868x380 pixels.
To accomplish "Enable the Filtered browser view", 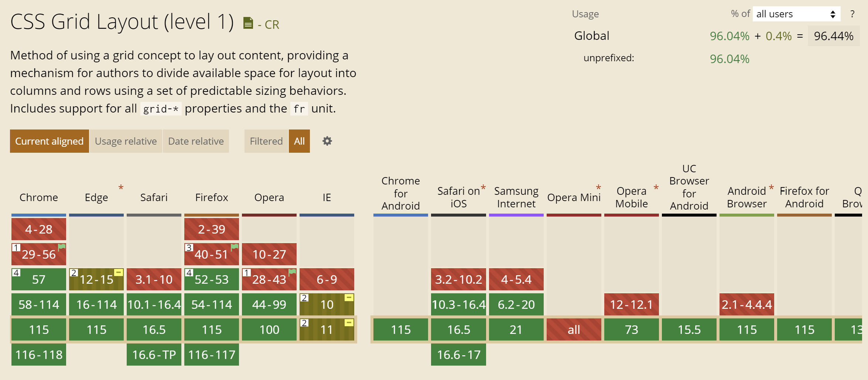I will point(266,141).
